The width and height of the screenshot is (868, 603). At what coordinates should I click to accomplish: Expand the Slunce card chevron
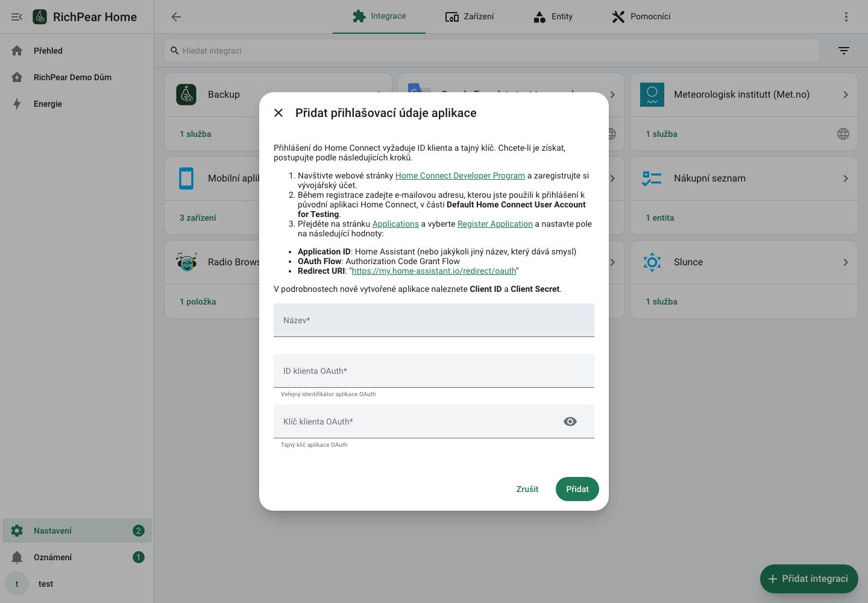[x=846, y=262]
